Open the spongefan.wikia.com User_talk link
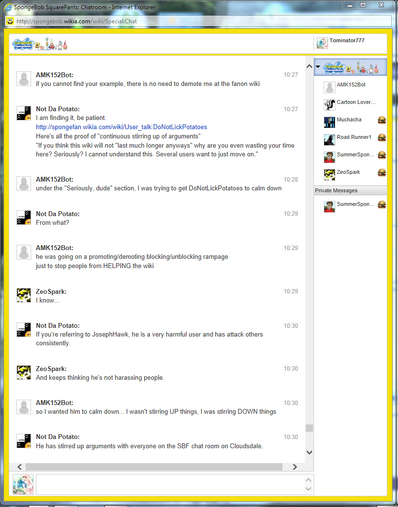Image resolution: width=398 pixels, height=507 pixels. (x=121, y=127)
